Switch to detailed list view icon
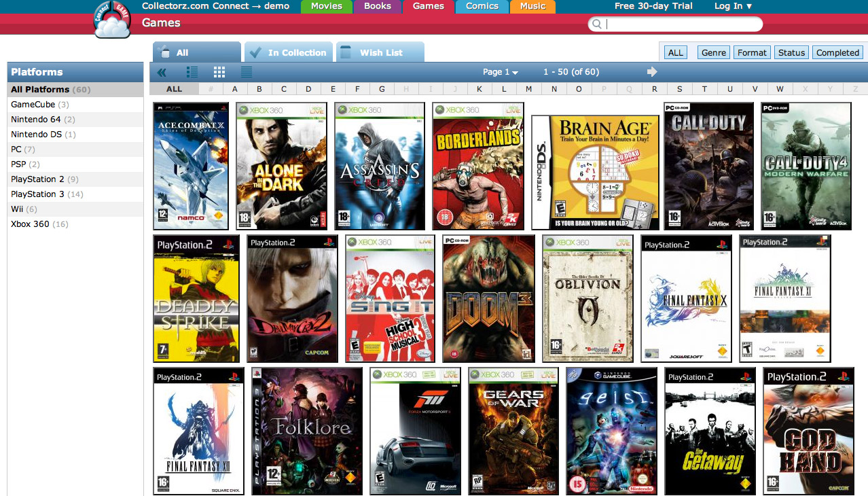 tap(192, 72)
